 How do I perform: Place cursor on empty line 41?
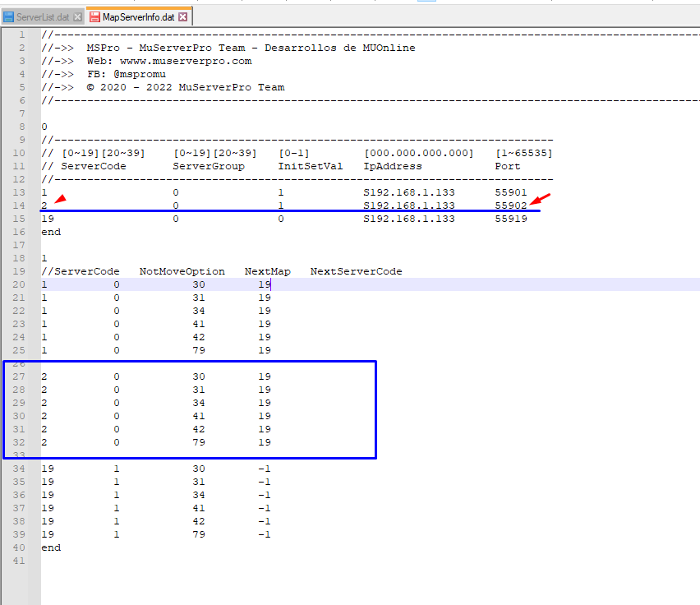click(164, 561)
